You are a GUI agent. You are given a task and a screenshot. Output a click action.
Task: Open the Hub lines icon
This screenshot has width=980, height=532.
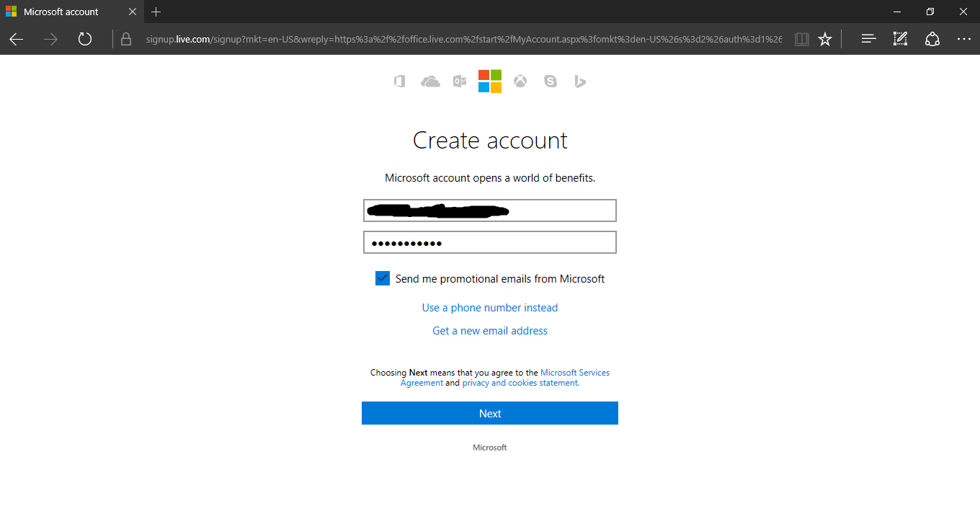click(x=869, y=39)
